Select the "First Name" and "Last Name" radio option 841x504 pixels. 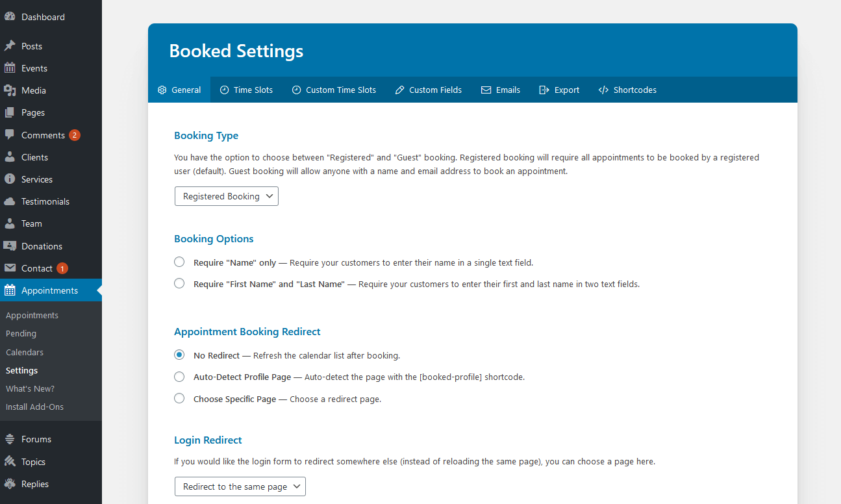(x=179, y=284)
